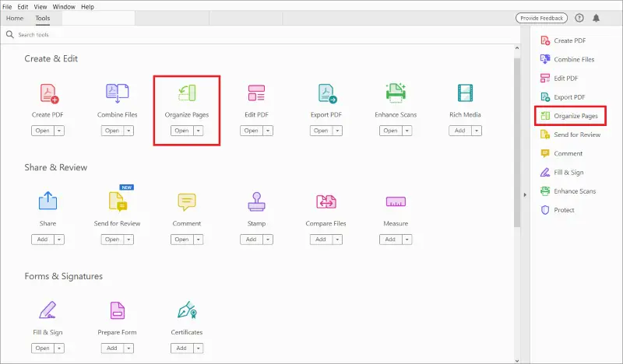Screen dimensions: 623x364
Task: Select Combine Files in right sidebar
Action: click(568, 59)
